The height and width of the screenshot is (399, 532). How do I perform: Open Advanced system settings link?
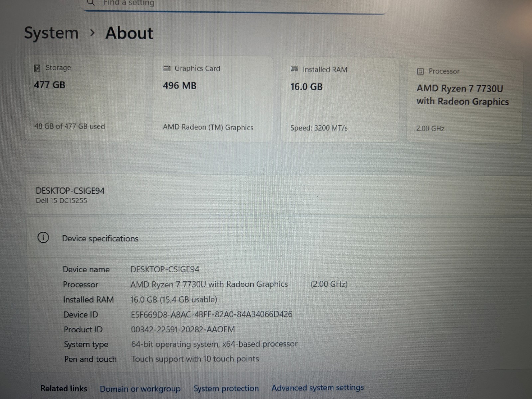coord(318,388)
